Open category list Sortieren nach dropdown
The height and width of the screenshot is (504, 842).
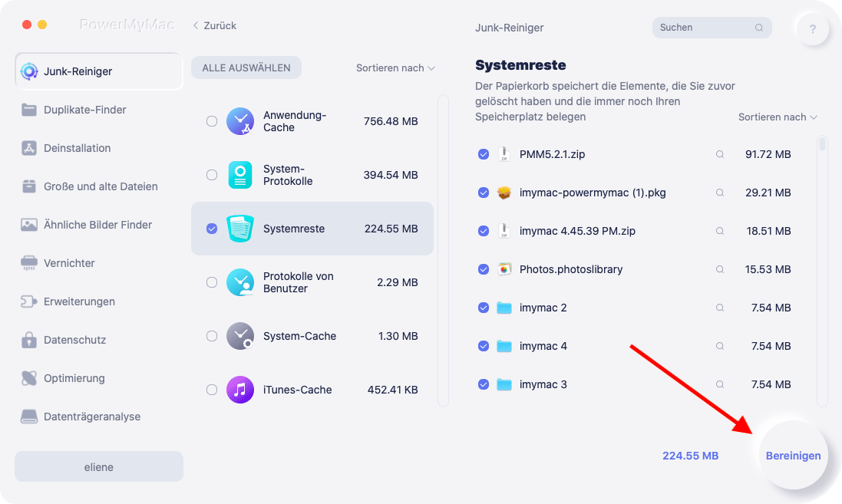(x=395, y=68)
